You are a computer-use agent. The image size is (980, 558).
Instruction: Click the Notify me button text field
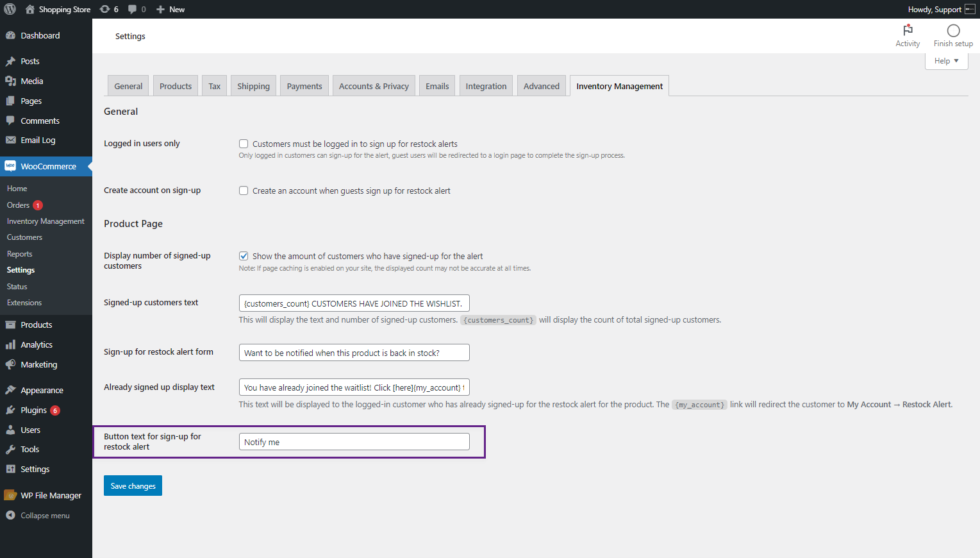pyautogui.click(x=354, y=442)
